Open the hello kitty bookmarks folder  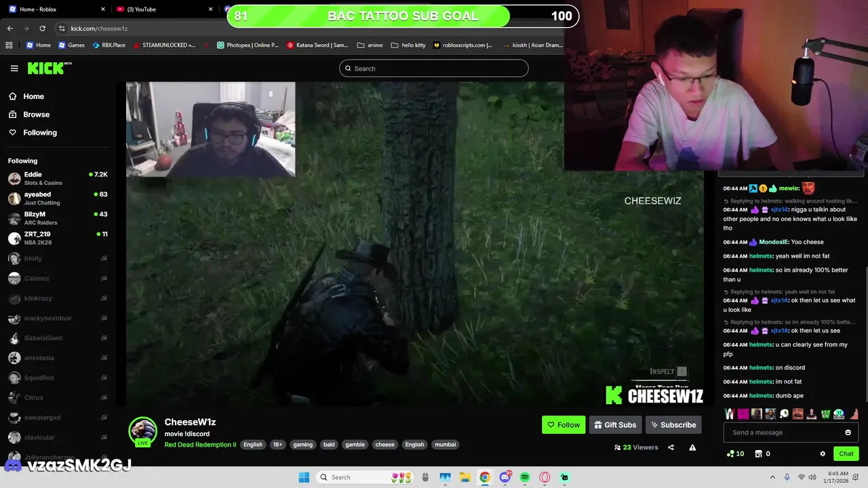pyautogui.click(x=408, y=45)
